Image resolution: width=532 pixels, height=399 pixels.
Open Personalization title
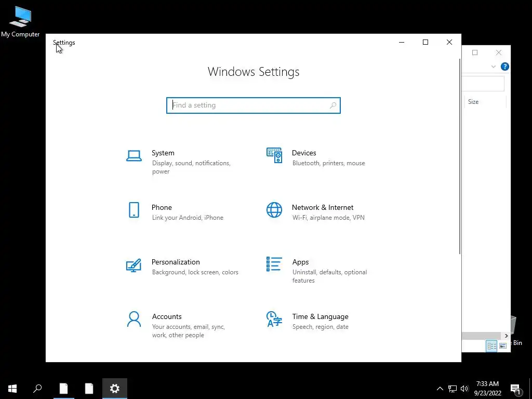pyautogui.click(x=176, y=262)
